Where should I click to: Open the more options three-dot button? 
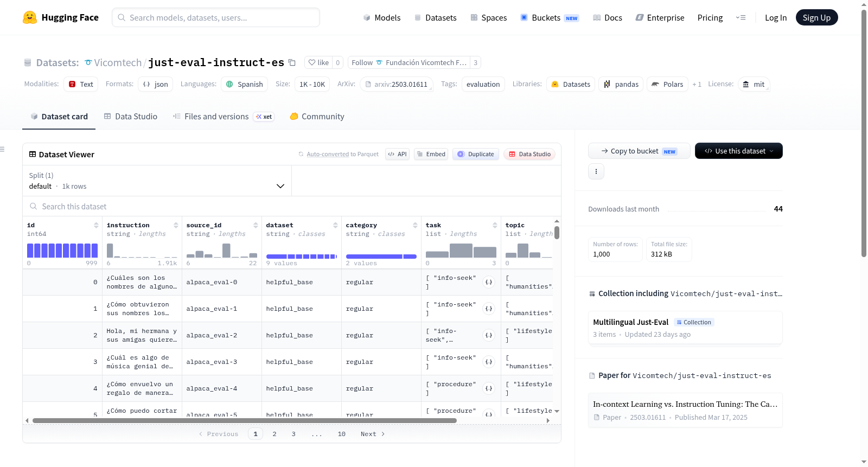(x=596, y=171)
